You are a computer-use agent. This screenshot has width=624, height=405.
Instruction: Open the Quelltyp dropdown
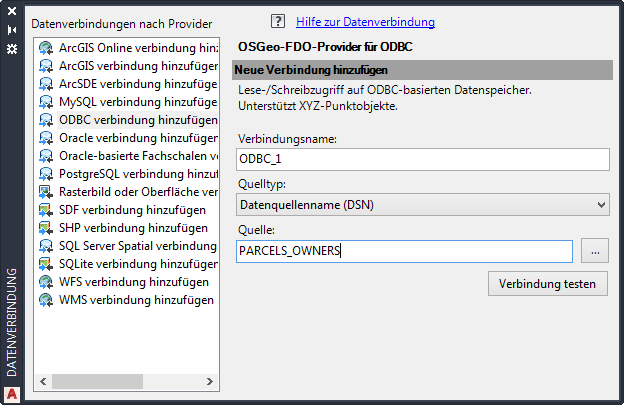(423, 204)
